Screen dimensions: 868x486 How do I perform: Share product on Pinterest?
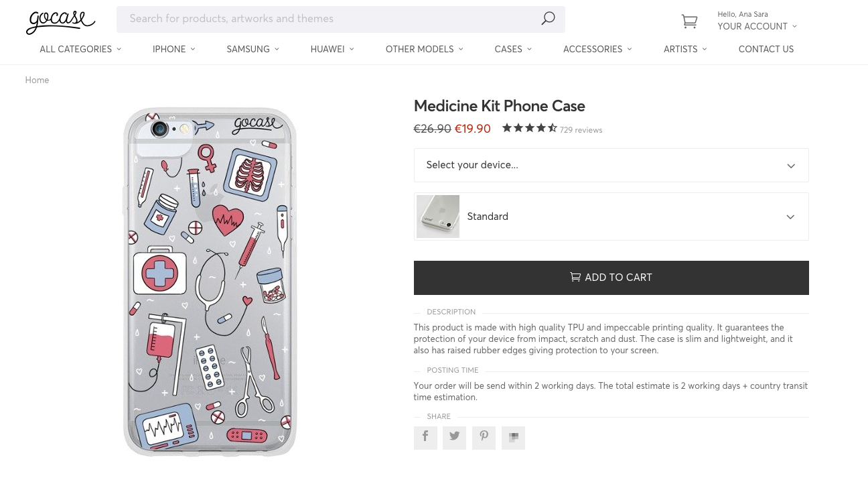click(484, 438)
